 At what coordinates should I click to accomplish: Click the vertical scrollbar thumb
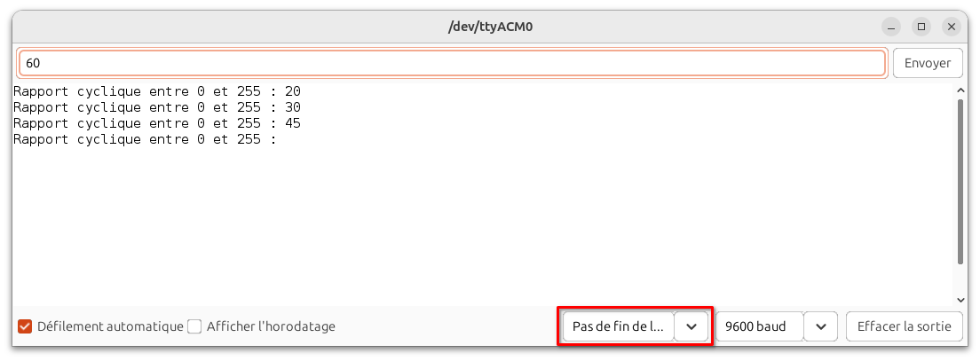pos(960,181)
